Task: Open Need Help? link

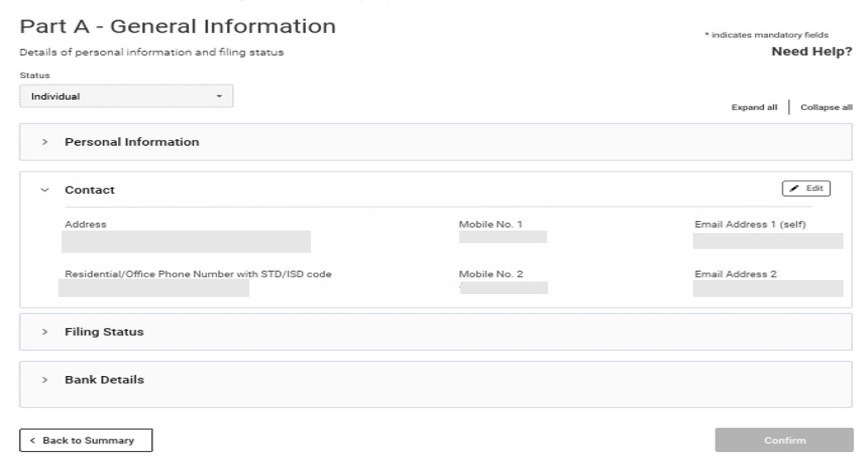Action: (x=812, y=52)
